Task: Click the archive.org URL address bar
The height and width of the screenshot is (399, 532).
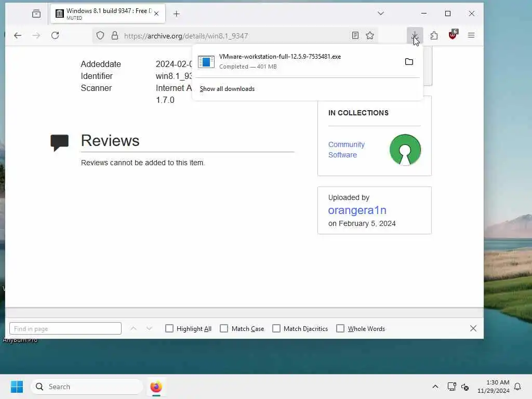Action: coord(234,36)
